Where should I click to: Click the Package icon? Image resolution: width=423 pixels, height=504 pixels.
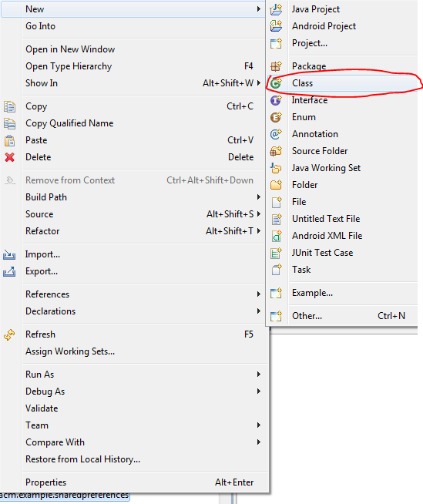[276, 66]
